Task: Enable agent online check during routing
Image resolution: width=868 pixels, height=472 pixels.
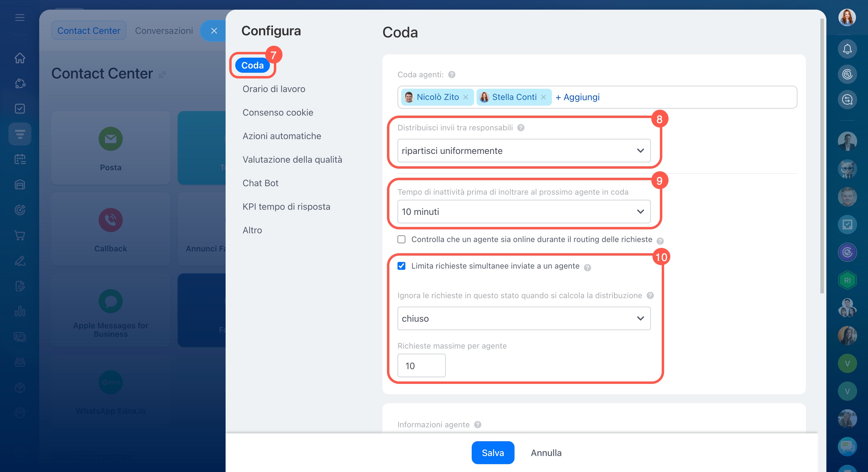Action: 401,239
